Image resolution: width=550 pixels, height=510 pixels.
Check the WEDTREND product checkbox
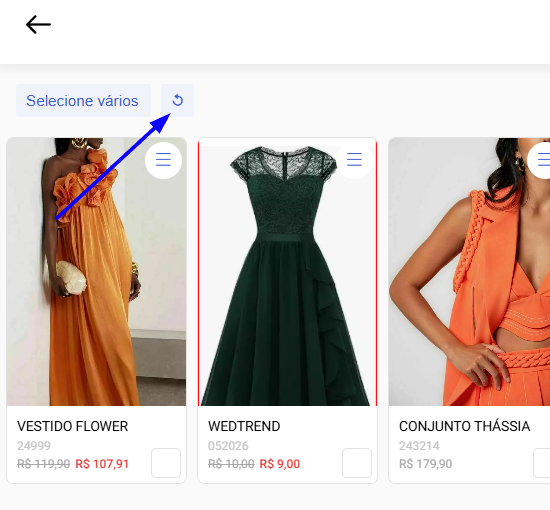tap(357, 463)
